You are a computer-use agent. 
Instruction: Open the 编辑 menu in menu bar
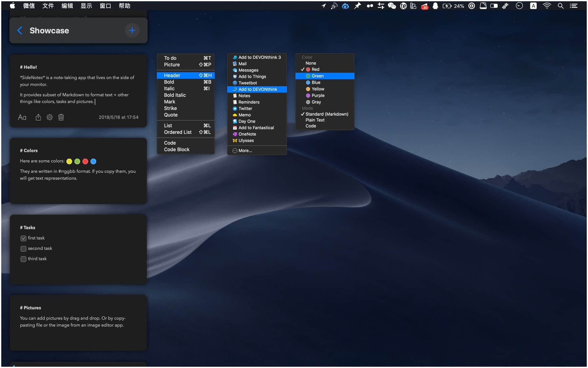[67, 6]
